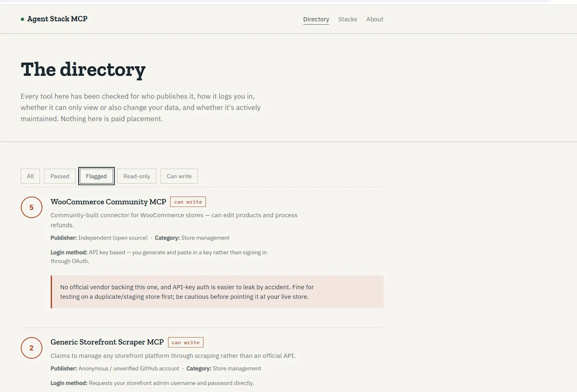Click 'Publisher: Independent (open source)' text
Image resolution: width=577 pixels, height=392 pixels.
click(99, 238)
